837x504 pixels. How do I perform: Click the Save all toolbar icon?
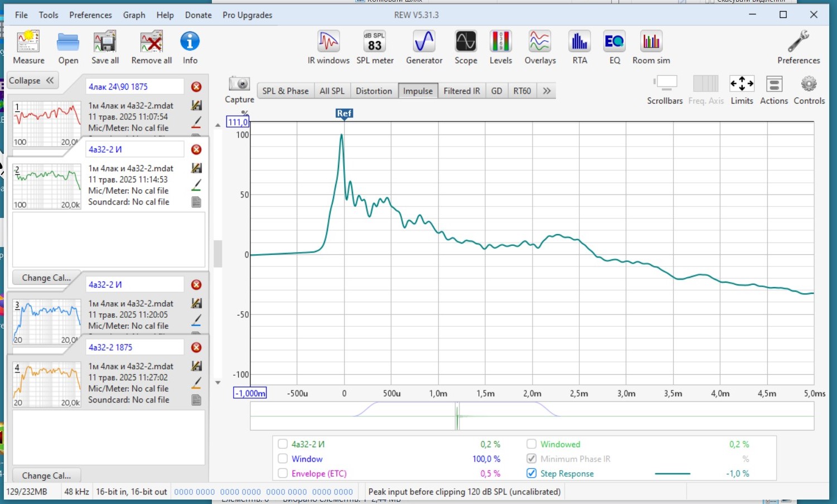click(x=105, y=47)
